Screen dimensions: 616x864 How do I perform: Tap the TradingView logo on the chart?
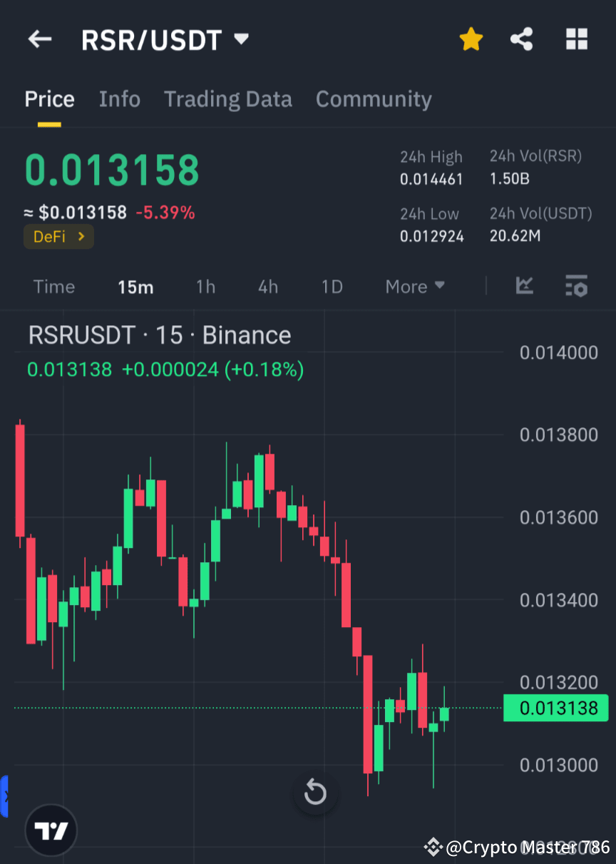click(51, 830)
